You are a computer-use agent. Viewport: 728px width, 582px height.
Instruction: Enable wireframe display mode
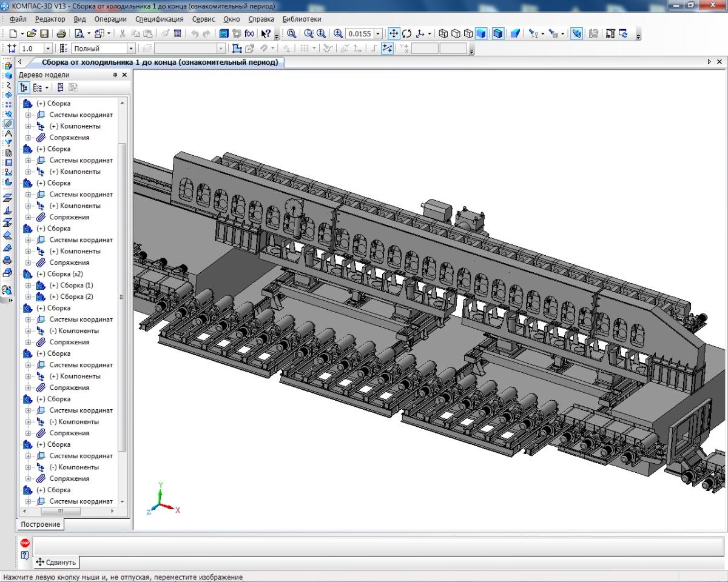[443, 34]
